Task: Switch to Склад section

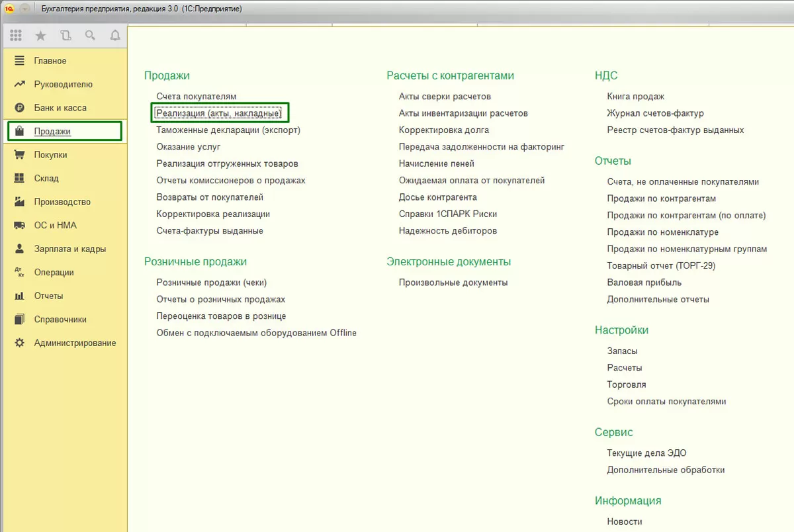Action: pos(46,179)
